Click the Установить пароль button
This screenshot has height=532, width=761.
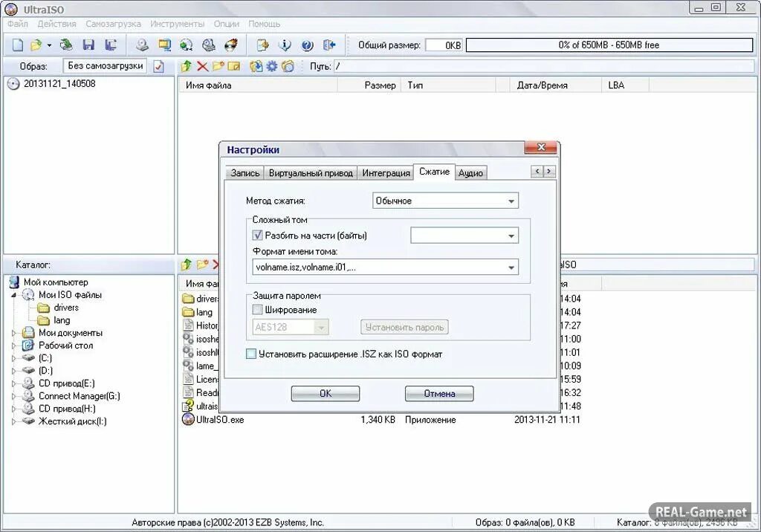tap(404, 327)
